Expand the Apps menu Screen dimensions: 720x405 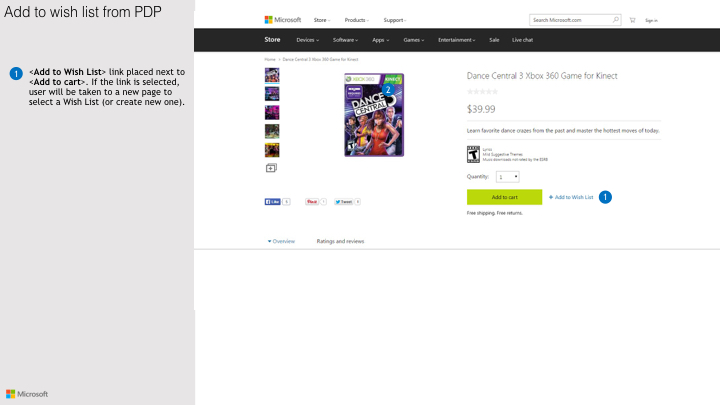pyautogui.click(x=381, y=40)
